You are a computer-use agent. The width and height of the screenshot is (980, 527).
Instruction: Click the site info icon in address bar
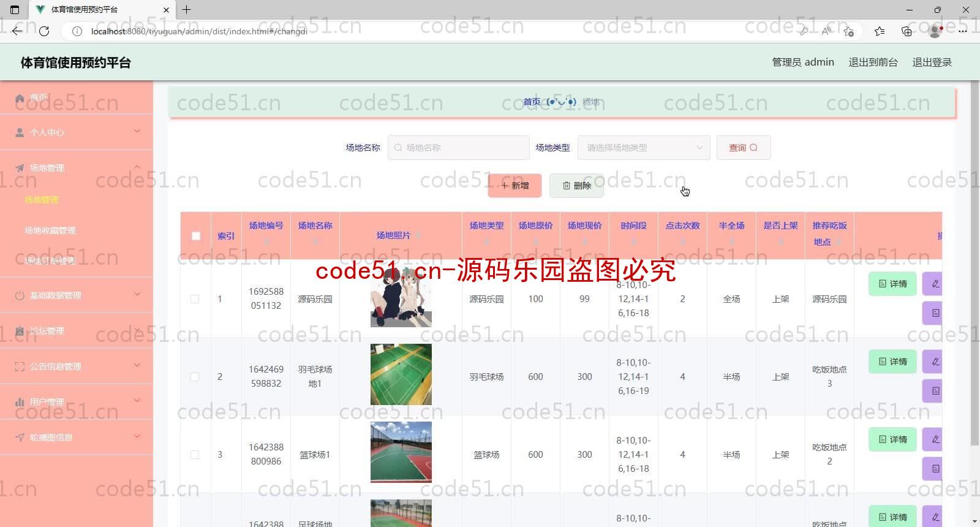pos(77,31)
